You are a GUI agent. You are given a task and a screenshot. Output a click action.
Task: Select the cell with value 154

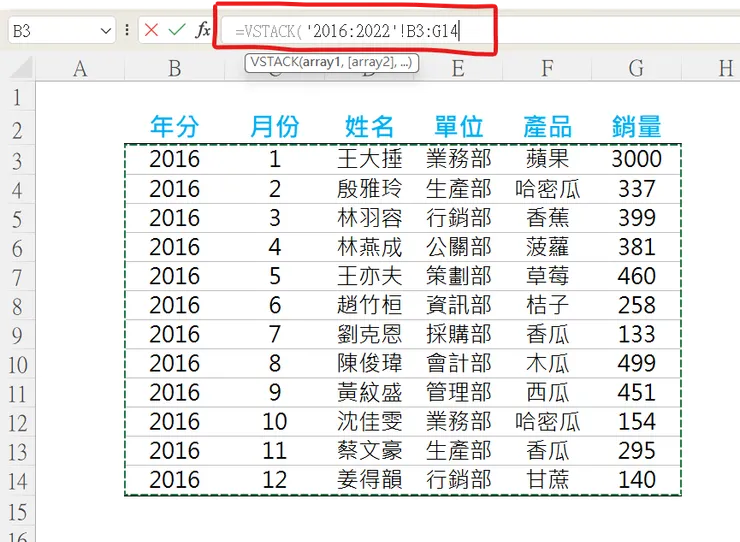pos(636,422)
